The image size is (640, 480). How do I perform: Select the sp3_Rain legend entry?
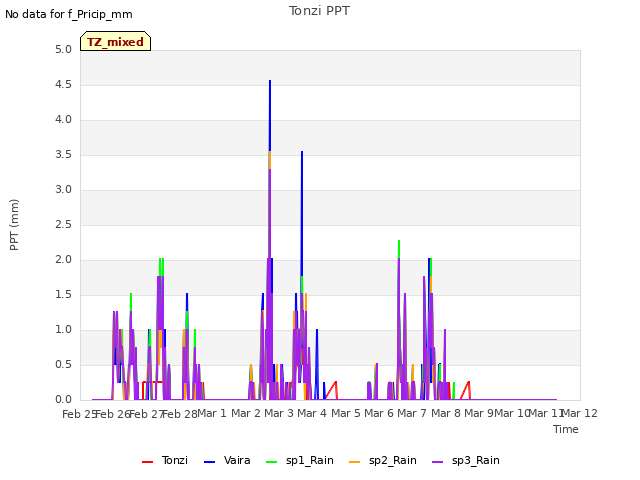pyautogui.click(x=466, y=460)
